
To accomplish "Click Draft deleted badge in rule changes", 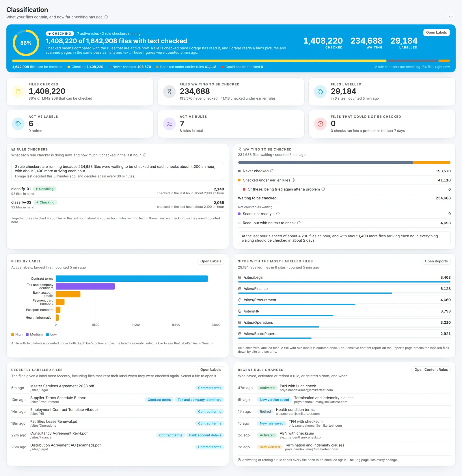I will click(x=270, y=447).
